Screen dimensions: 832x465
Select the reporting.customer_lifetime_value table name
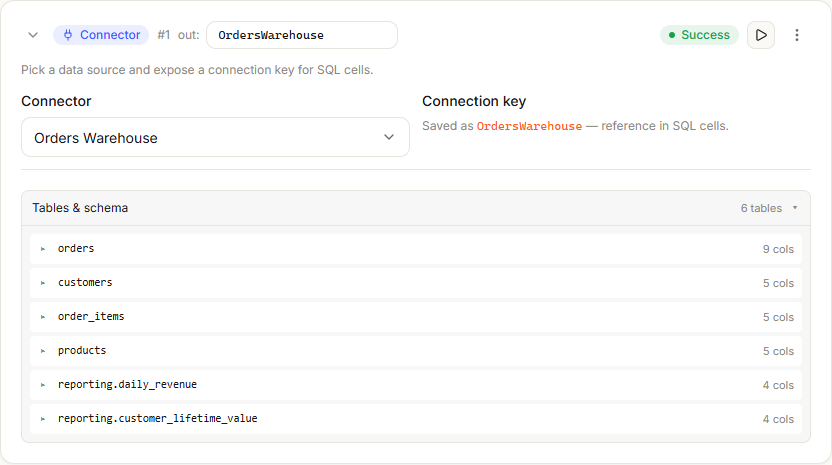158,418
